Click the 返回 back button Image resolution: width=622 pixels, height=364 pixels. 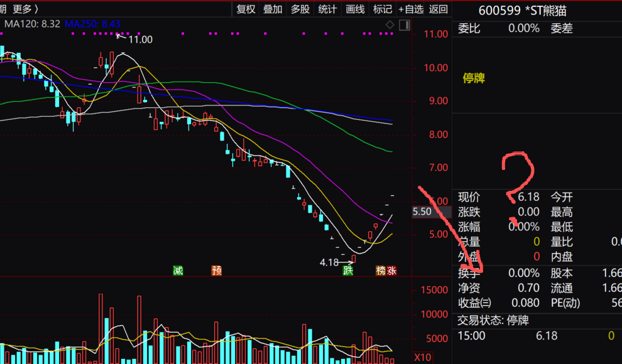(439, 9)
